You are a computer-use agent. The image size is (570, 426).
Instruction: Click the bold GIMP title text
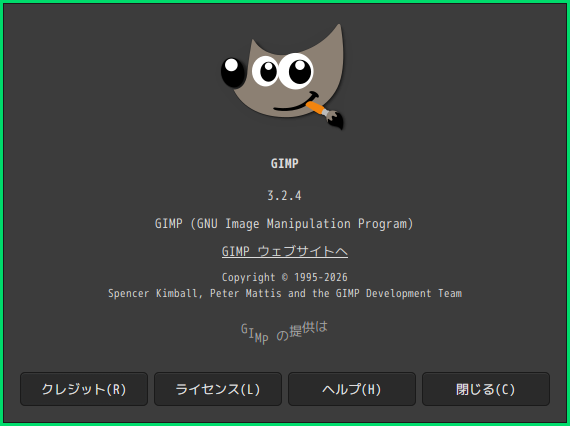coord(285,163)
